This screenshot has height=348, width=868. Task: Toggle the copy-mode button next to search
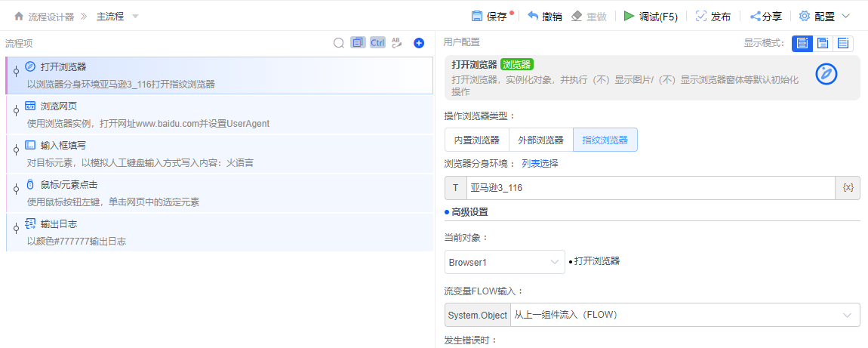point(358,43)
